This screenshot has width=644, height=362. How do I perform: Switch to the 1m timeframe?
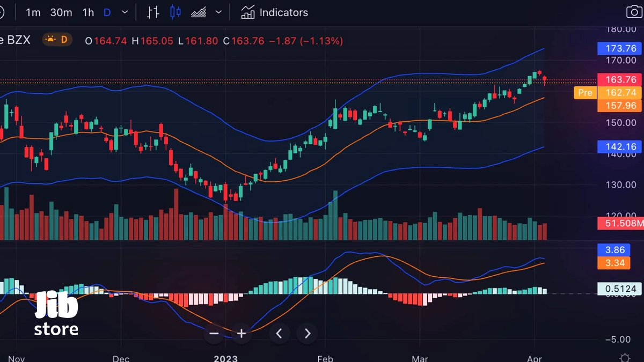(33, 12)
